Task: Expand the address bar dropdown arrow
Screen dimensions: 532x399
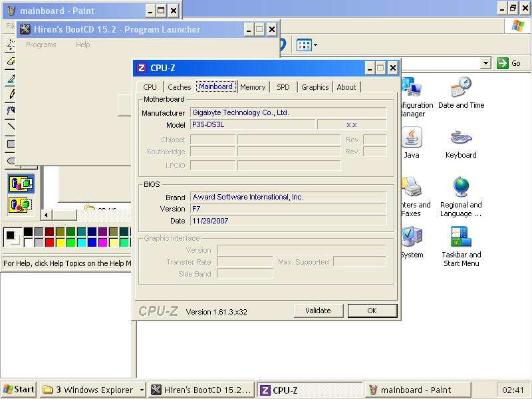Action: coord(485,63)
